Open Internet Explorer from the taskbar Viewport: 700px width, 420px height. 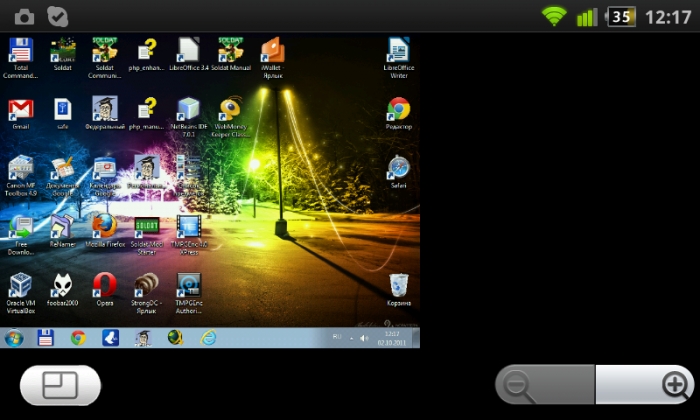208,338
